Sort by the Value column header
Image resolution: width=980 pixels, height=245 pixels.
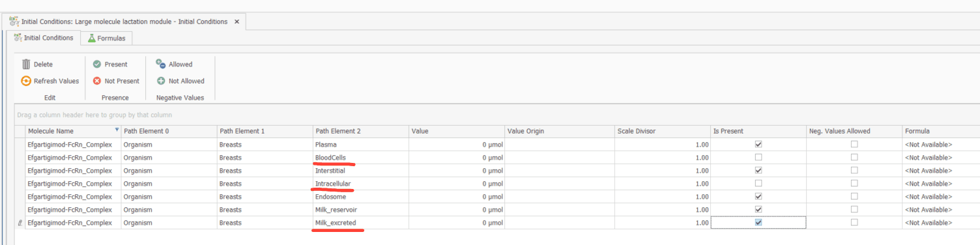point(456,131)
